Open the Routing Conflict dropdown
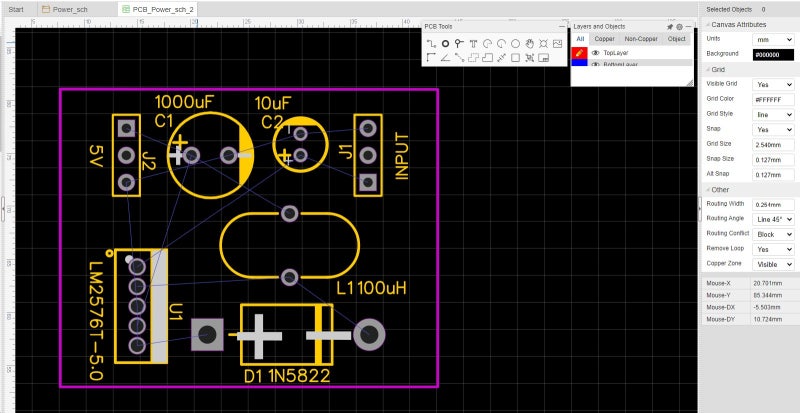The width and height of the screenshot is (800, 413). [773, 234]
